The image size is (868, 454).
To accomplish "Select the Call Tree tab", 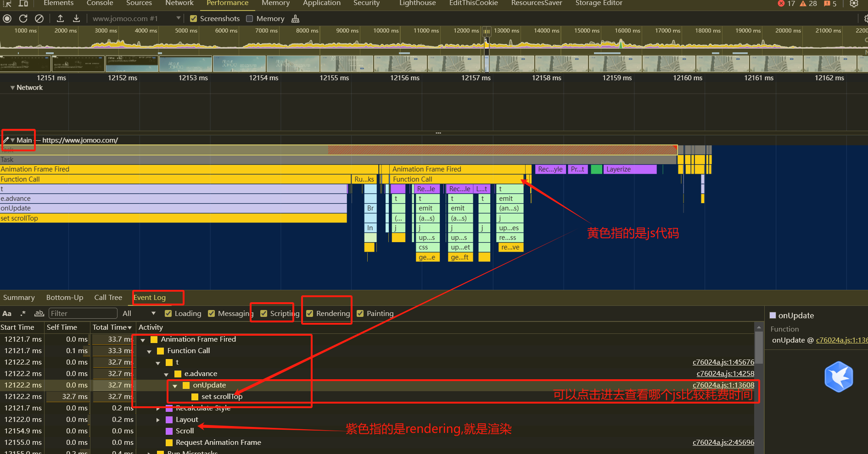I will coord(108,297).
